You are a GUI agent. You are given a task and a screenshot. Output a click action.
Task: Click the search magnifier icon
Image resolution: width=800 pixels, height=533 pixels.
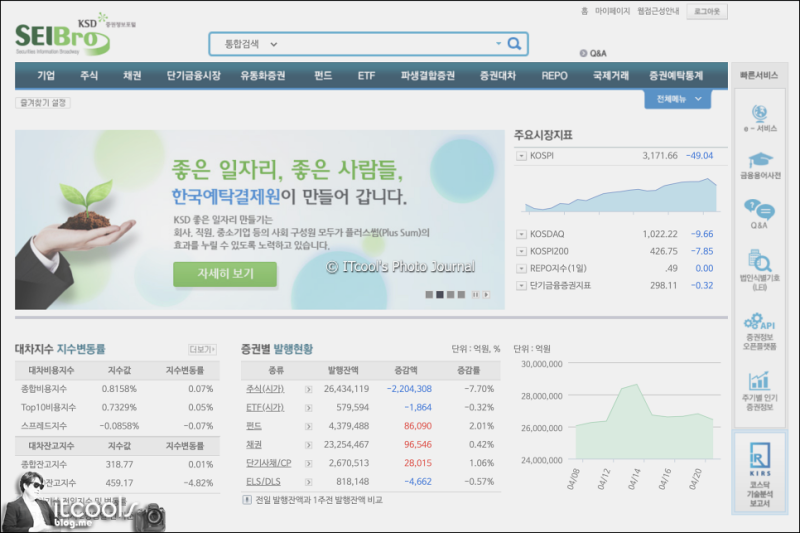click(514, 44)
